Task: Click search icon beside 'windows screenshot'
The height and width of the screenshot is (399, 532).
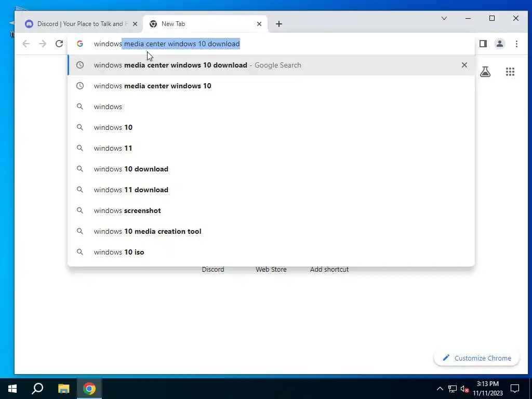Action: coord(79,210)
